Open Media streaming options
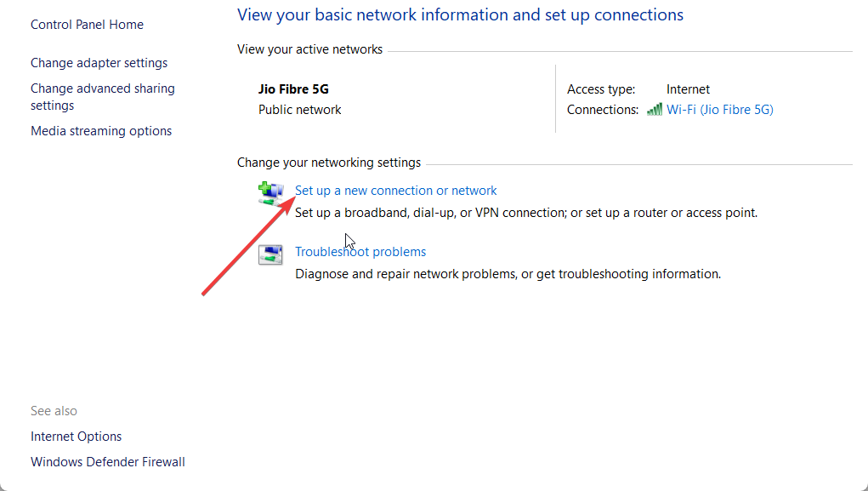The width and height of the screenshot is (868, 491). point(101,131)
